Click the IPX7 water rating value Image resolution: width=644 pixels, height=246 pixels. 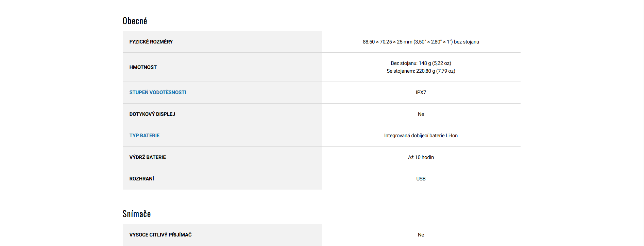(x=421, y=92)
